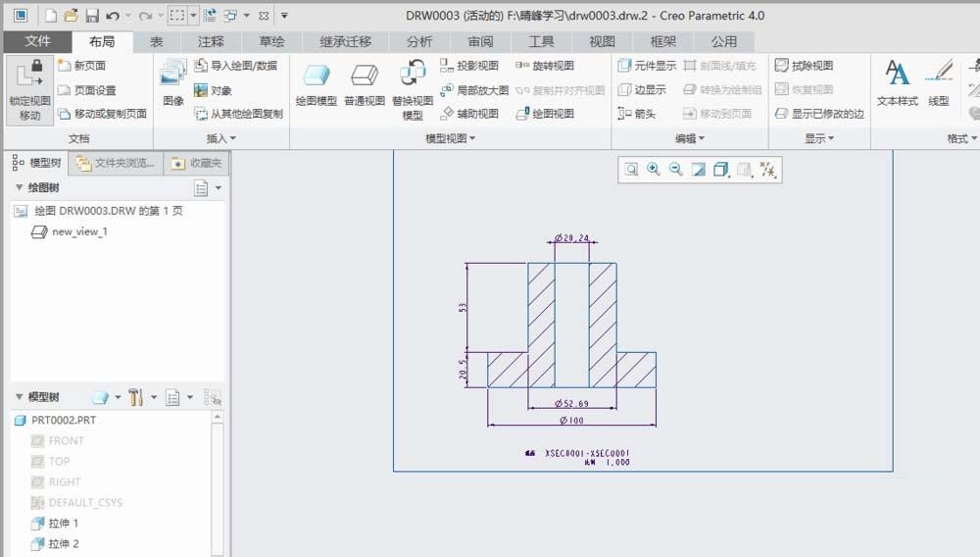The width and height of the screenshot is (980, 557).
Task: Open Sheet Setup (页面设置)
Action: pos(87,90)
